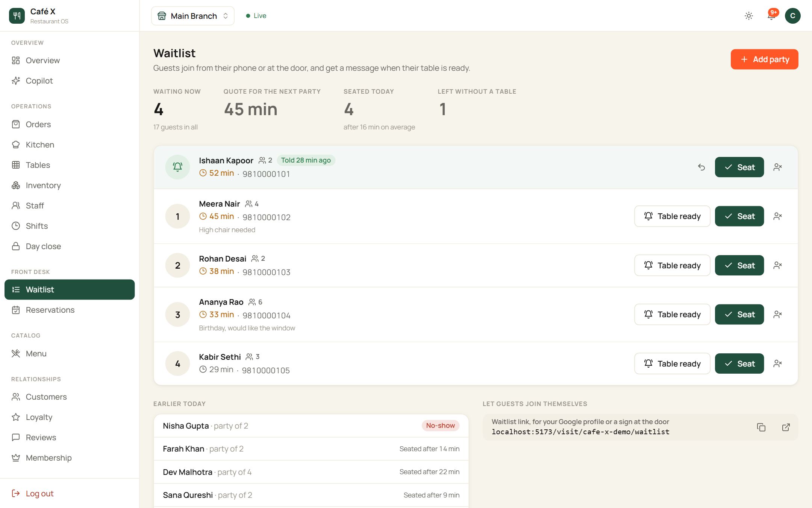Viewport: 812px width, 508px height.
Task: Go to Orders page
Action: click(70, 124)
